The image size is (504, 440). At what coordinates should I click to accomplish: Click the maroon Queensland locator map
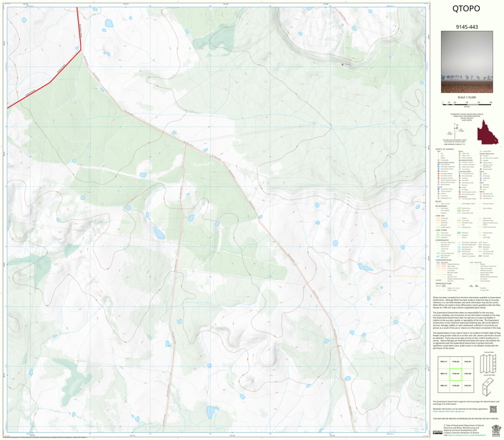488,132
